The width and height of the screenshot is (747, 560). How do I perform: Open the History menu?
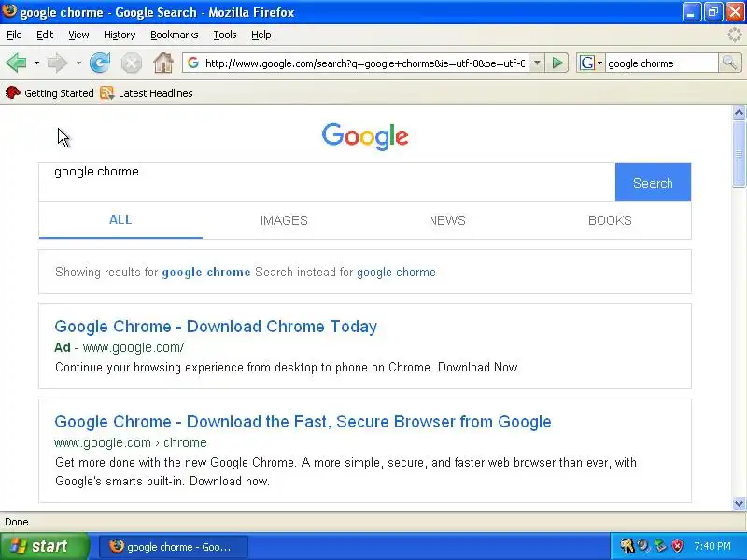coord(120,35)
